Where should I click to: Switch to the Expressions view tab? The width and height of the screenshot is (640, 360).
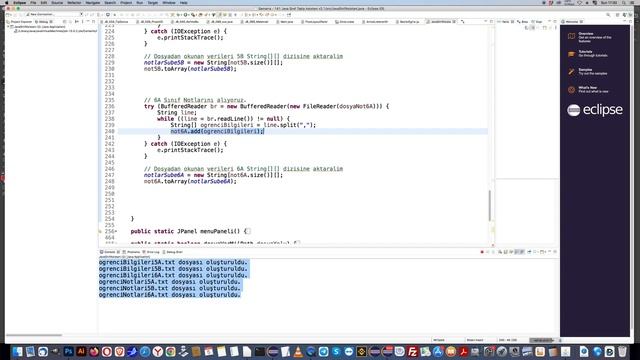click(x=538, y=22)
